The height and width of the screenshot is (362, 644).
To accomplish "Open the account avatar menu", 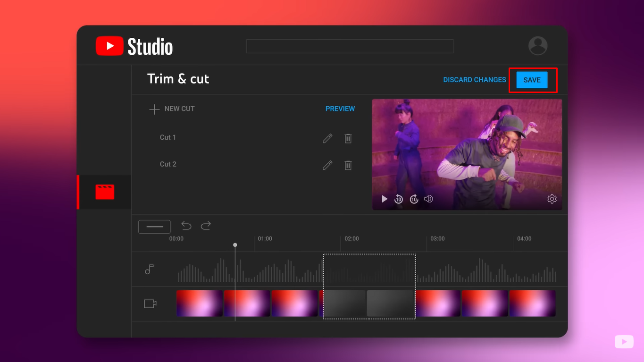I will 537,45.
